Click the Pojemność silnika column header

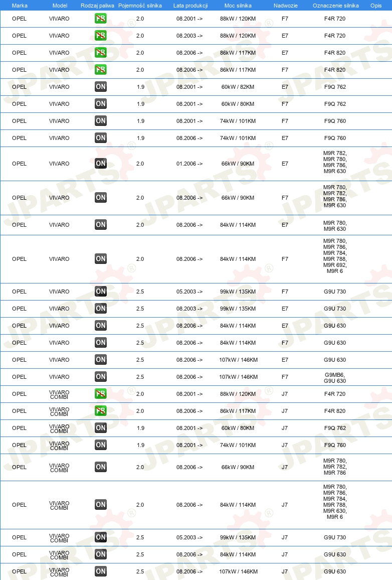[140, 6]
